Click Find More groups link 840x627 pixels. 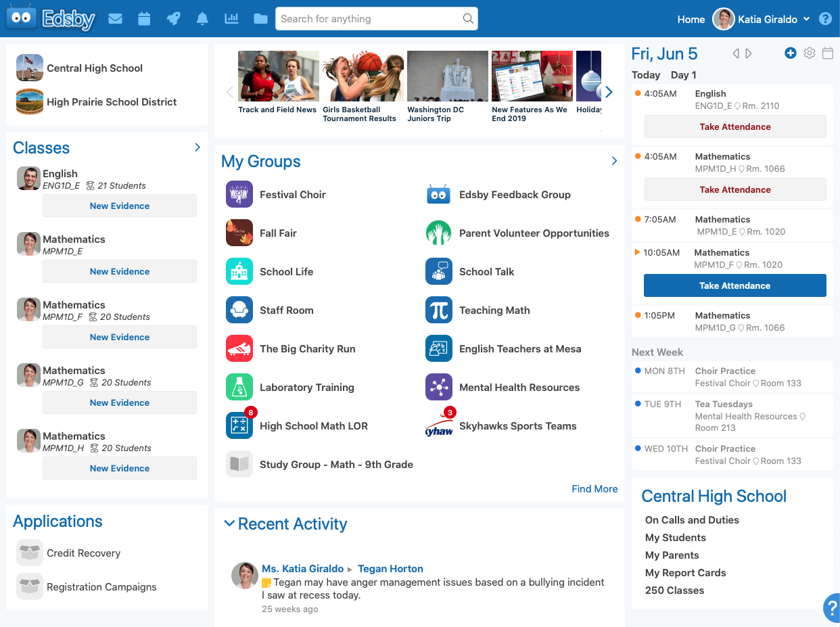[x=594, y=489]
